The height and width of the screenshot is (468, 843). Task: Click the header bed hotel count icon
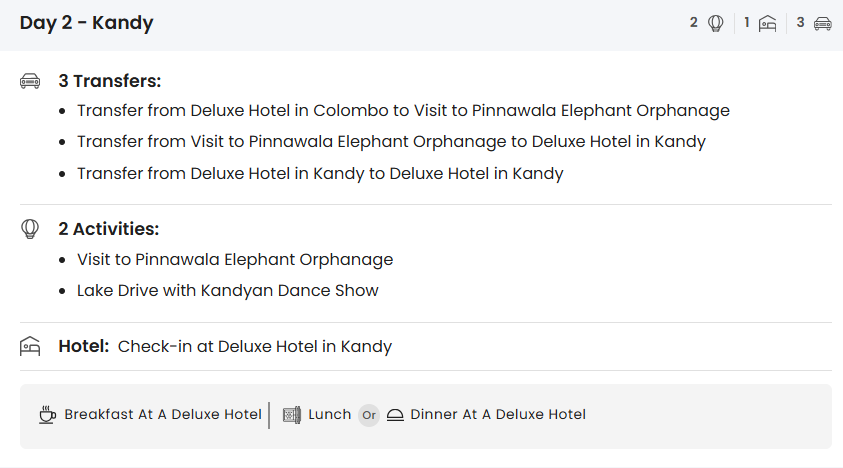pyautogui.click(x=768, y=23)
